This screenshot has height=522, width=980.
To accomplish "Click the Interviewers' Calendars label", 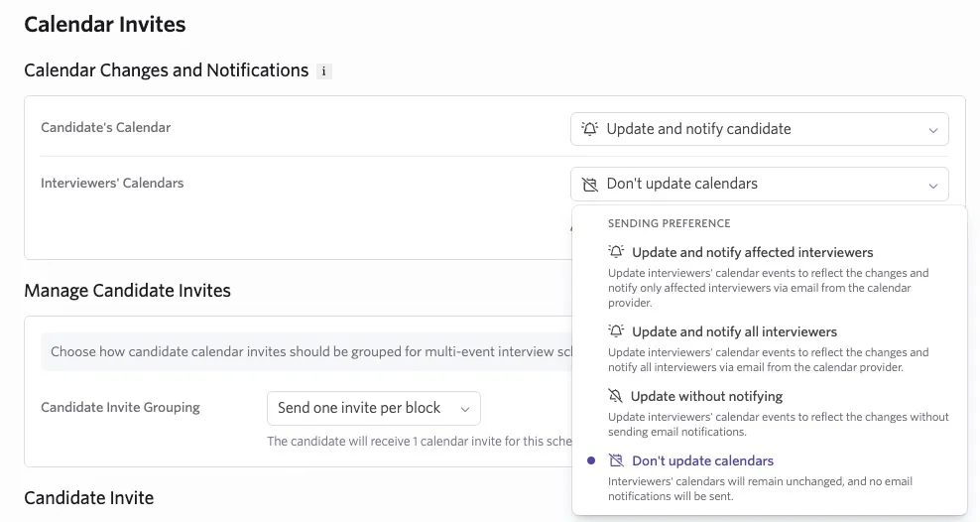I will click(112, 184).
